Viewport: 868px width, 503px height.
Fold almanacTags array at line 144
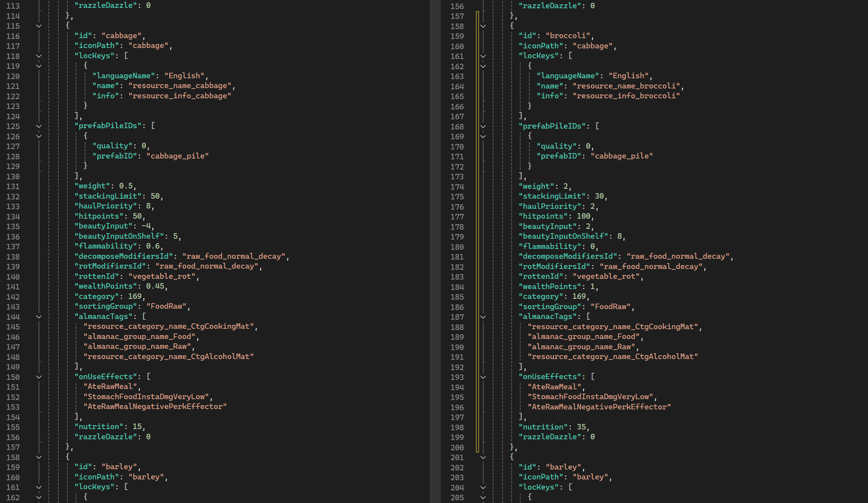point(39,317)
